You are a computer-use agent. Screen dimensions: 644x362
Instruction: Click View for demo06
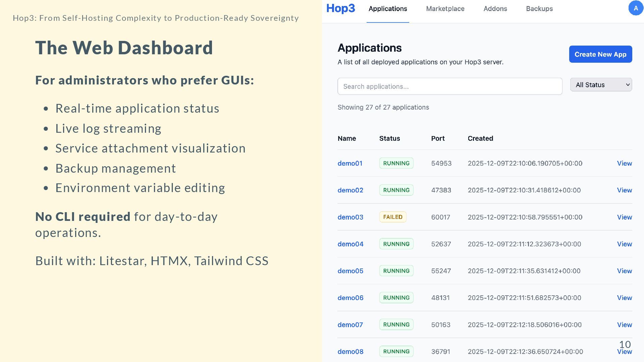(624, 298)
